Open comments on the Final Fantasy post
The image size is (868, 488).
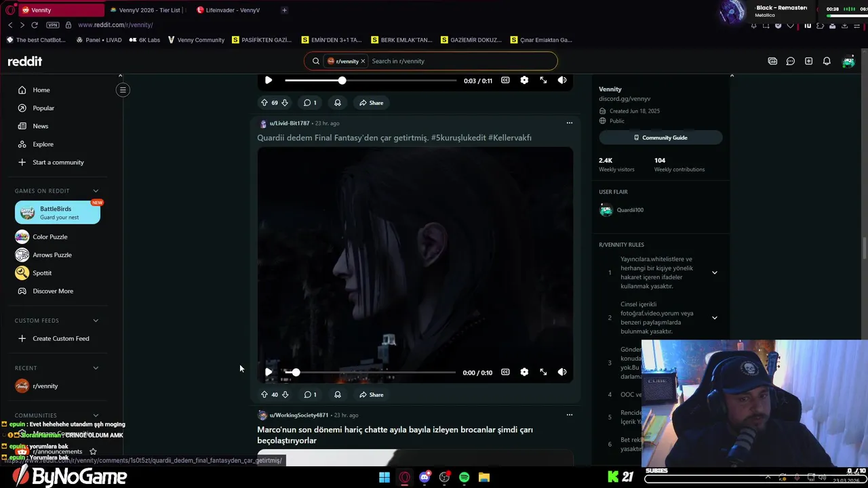[310, 394]
